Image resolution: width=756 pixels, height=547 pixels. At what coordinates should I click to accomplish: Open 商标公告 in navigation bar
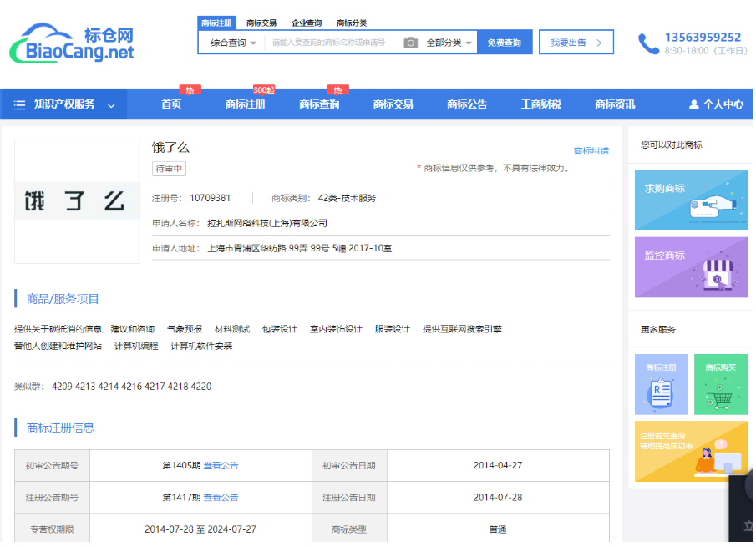(467, 104)
